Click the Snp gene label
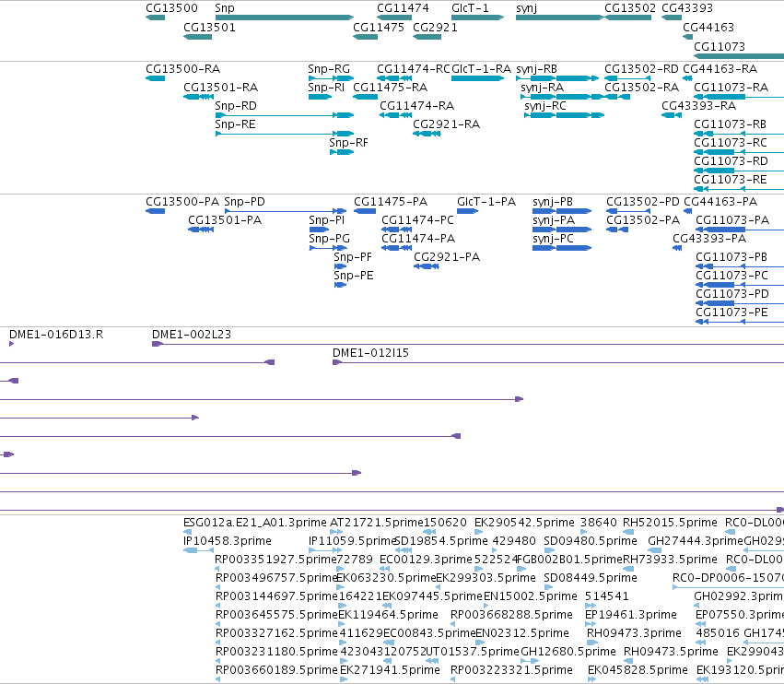Screen dimensions: 784x684 click(x=225, y=8)
